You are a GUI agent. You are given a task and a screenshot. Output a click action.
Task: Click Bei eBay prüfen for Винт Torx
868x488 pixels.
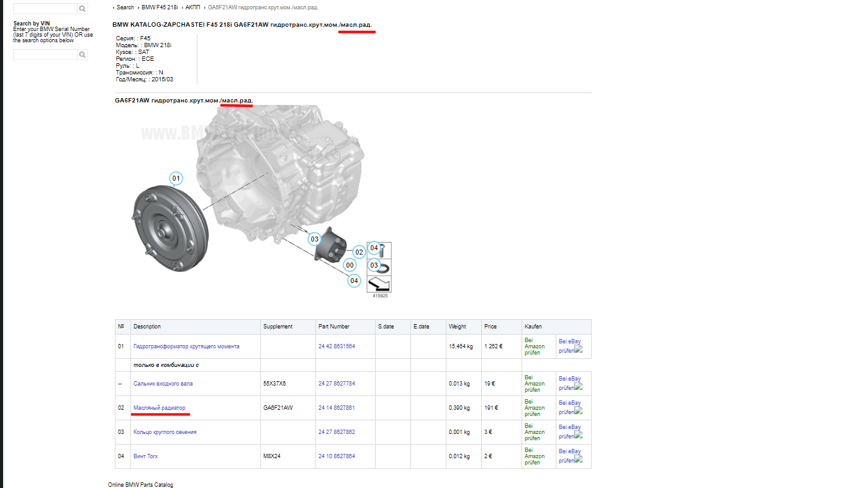coord(570,456)
